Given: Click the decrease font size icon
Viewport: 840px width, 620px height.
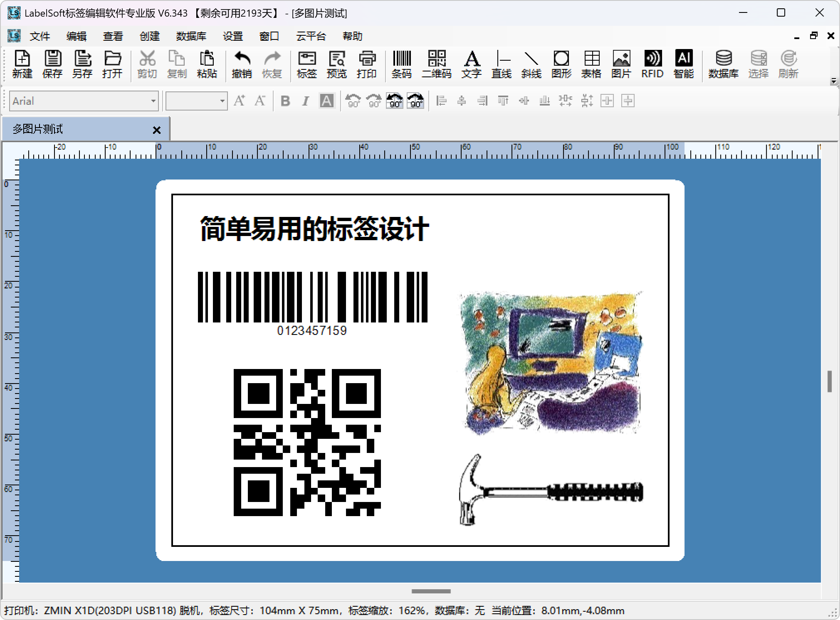Looking at the screenshot, I should click(x=260, y=101).
